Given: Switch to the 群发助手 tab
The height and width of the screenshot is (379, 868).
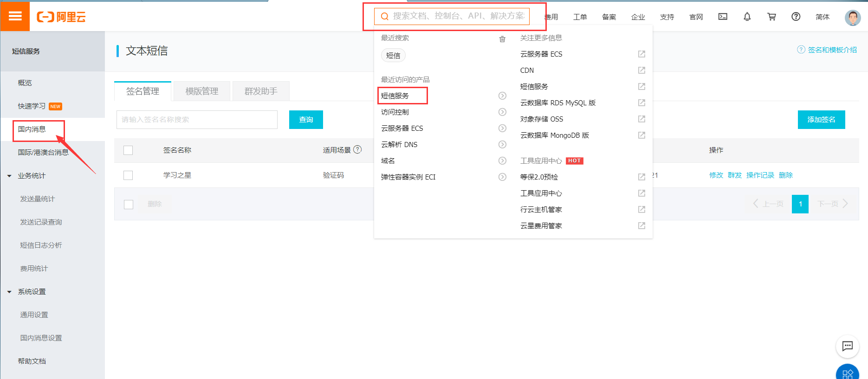Looking at the screenshot, I should 261,91.
